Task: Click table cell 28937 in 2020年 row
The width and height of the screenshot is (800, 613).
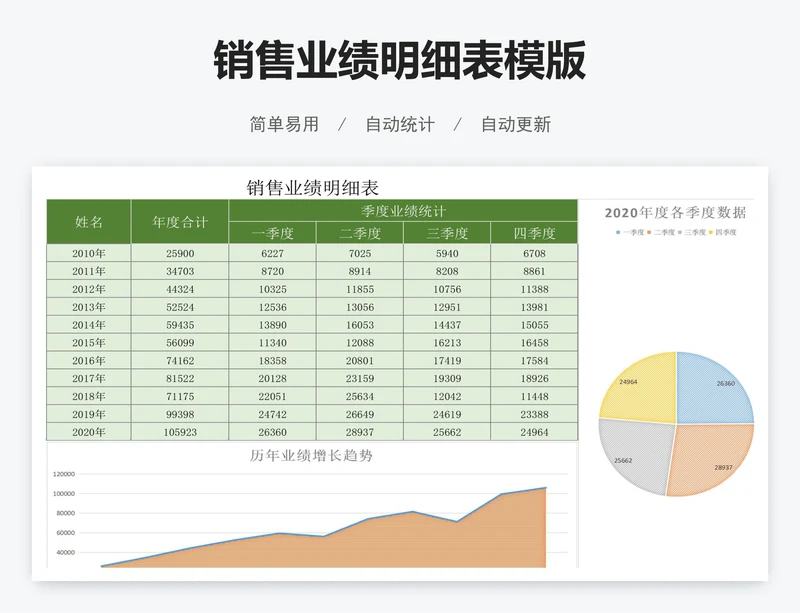Action: coord(360,432)
